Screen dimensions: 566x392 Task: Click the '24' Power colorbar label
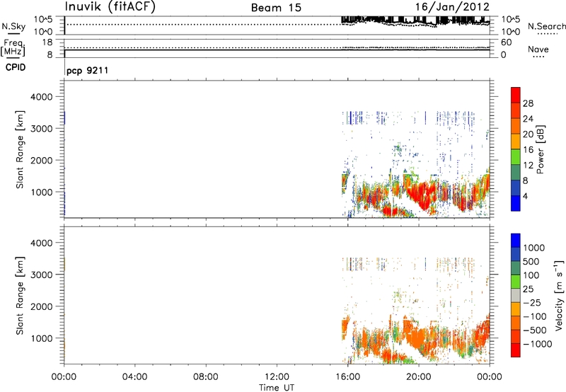pyautogui.click(x=528, y=119)
